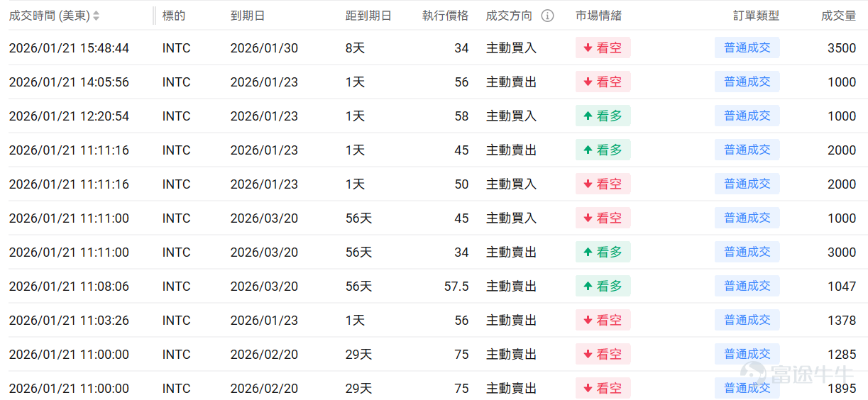The height and width of the screenshot is (400, 868).
Task: Click the 到期日 column header
Action: pos(248,16)
